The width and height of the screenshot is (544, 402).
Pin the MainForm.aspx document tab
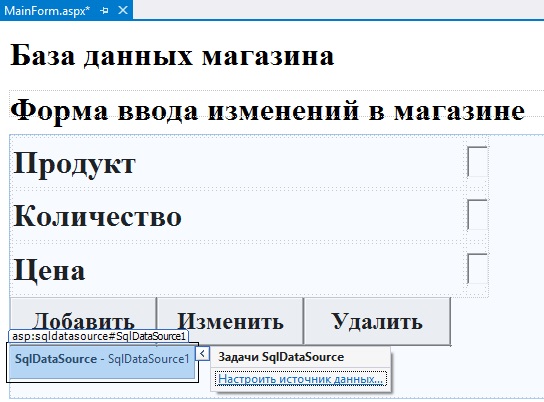click(x=104, y=11)
